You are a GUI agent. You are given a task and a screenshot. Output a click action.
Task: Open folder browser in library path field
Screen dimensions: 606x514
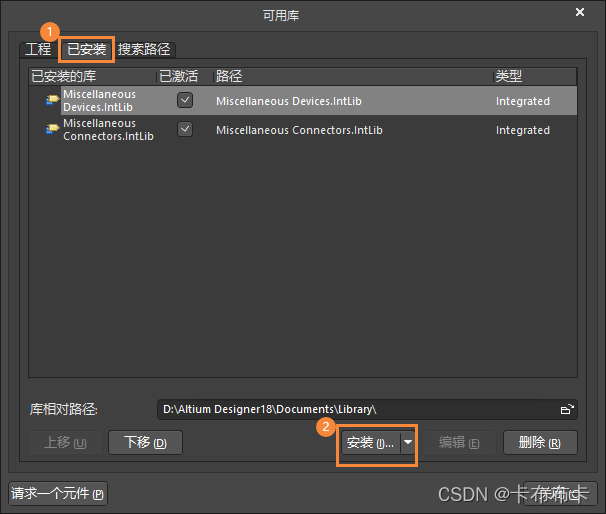coord(567,409)
